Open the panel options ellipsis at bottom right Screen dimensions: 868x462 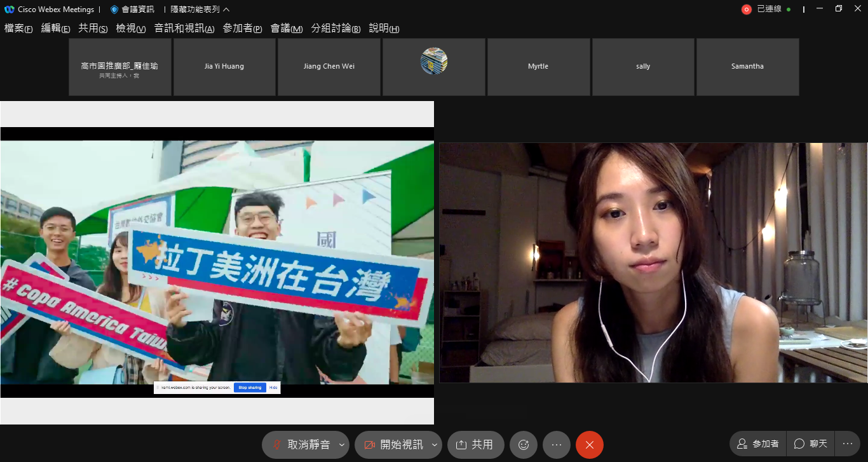(847, 444)
